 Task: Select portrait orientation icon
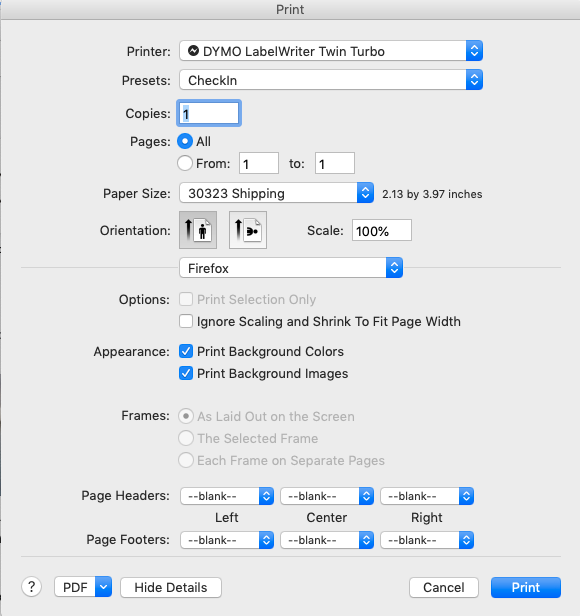click(198, 230)
